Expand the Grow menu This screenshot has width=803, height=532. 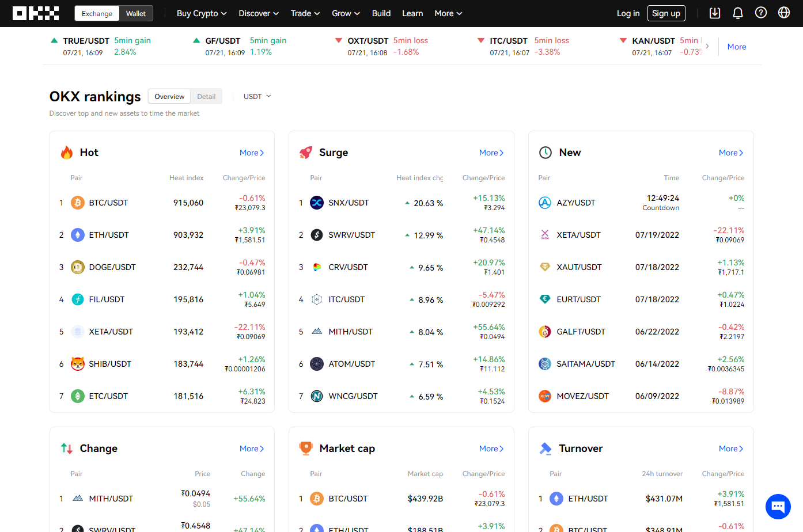point(346,13)
